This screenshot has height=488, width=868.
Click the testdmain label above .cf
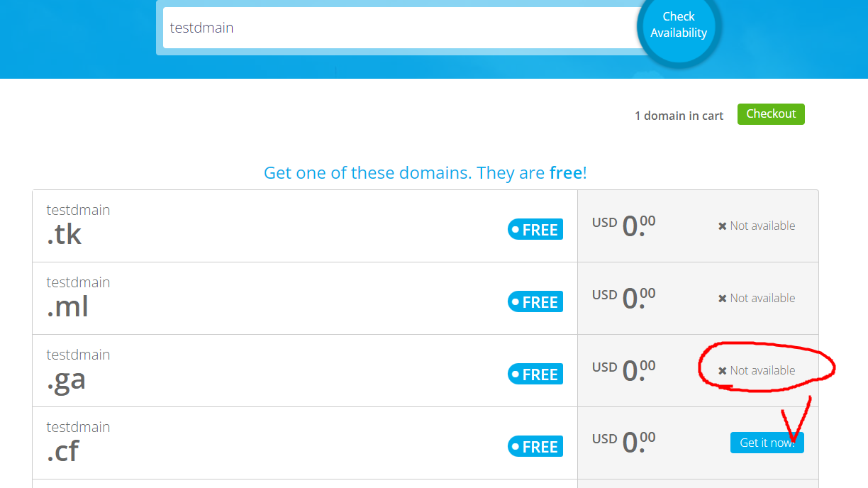[x=79, y=427]
